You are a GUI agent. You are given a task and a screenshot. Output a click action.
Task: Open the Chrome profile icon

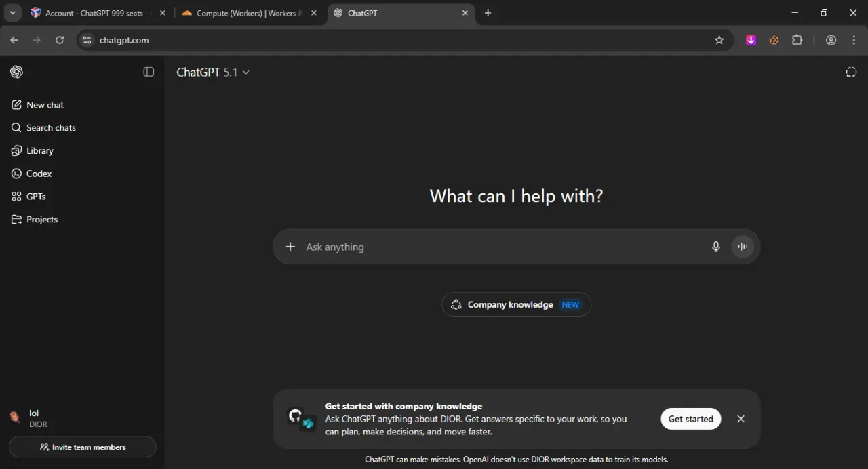pyautogui.click(x=831, y=40)
